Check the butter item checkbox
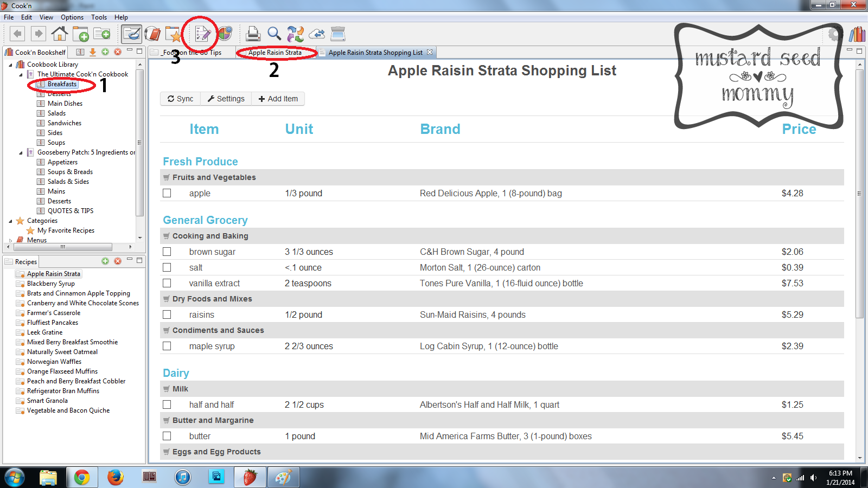868x488 pixels. click(167, 436)
